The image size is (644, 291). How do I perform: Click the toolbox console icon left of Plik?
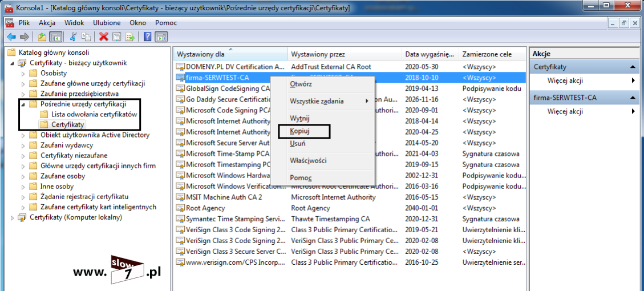tap(10, 23)
